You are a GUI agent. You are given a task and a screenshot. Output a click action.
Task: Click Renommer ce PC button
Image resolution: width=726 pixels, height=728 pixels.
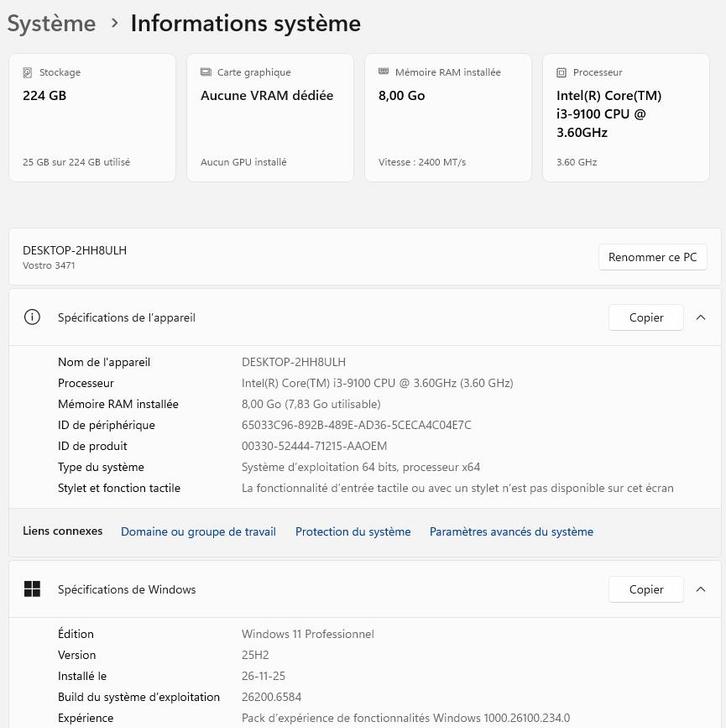(x=653, y=257)
